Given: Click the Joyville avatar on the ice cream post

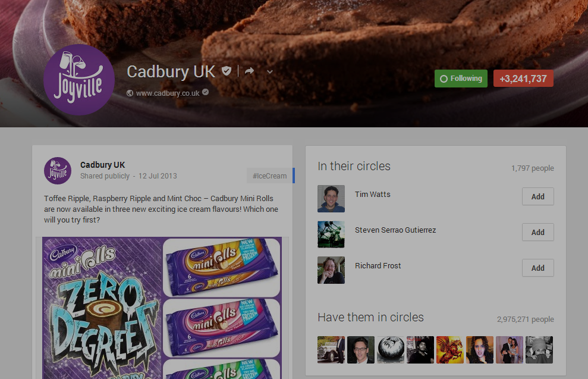Looking at the screenshot, I should 57,170.
